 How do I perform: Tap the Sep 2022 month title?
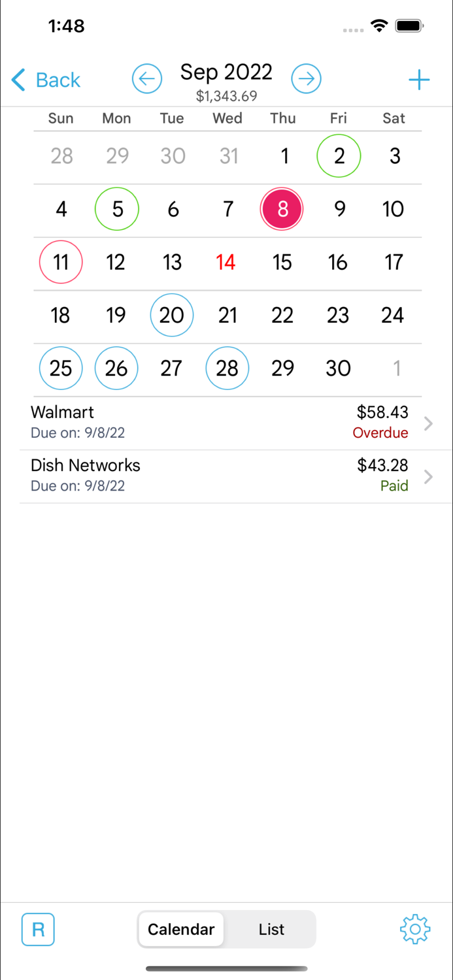pyautogui.click(x=226, y=72)
